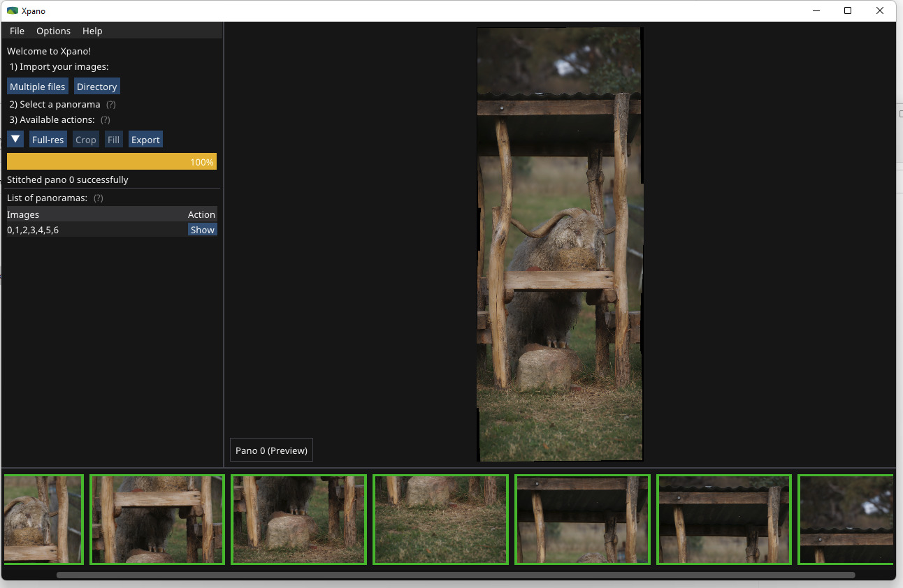Click the Xpano app logo icon
Image resolution: width=903 pixels, height=588 pixels.
pyautogui.click(x=12, y=11)
